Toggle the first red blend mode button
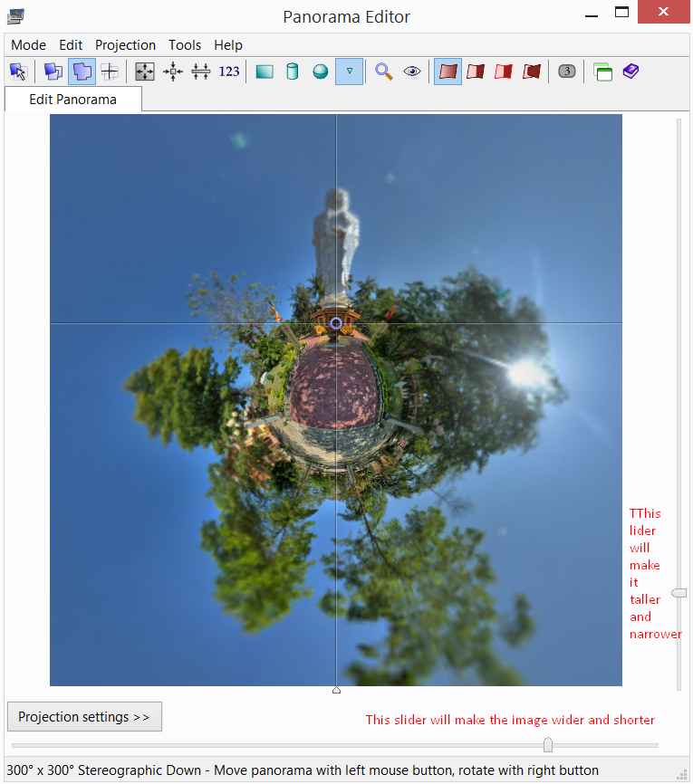 click(448, 72)
